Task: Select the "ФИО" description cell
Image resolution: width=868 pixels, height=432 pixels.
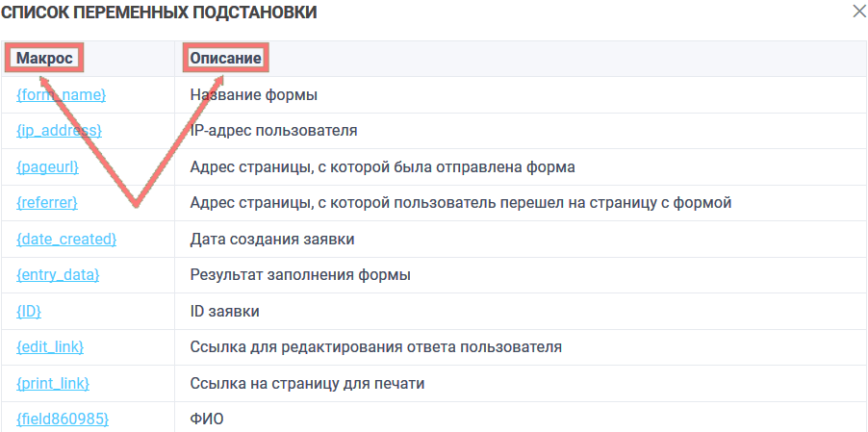Action: [207, 419]
